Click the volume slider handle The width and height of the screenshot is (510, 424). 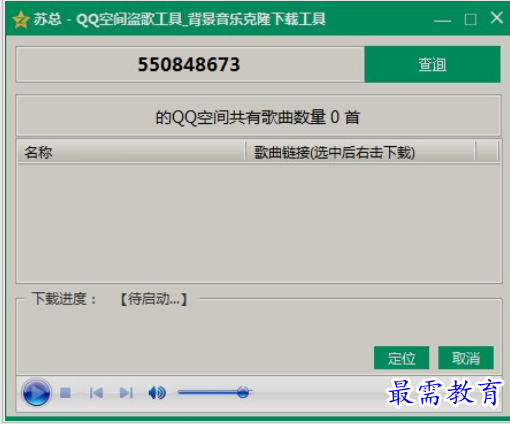[x=243, y=393]
